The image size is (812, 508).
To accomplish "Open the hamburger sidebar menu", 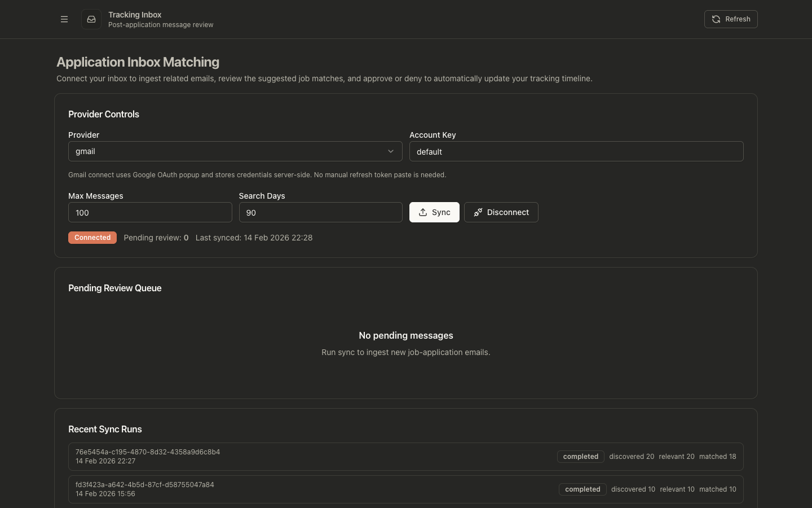I will pyautogui.click(x=64, y=19).
